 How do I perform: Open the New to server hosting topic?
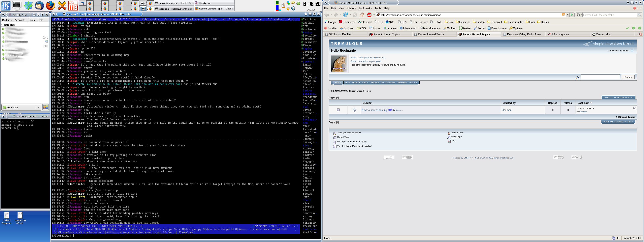[x=374, y=110]
